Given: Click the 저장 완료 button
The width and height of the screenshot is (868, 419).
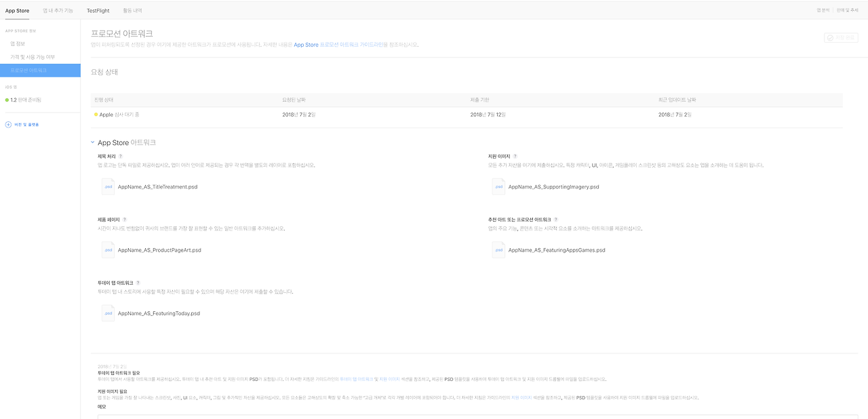Looking at the screenshot, I should point(841,38).
